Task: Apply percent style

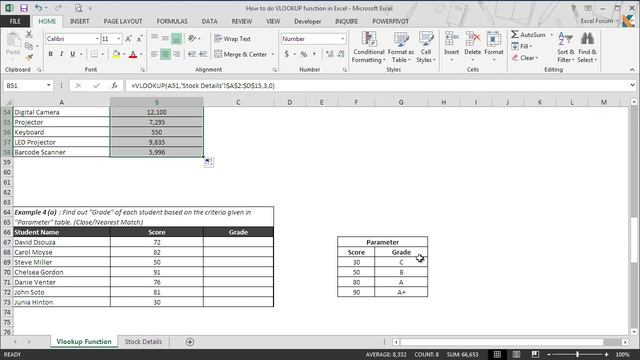Action: point(304,54)
